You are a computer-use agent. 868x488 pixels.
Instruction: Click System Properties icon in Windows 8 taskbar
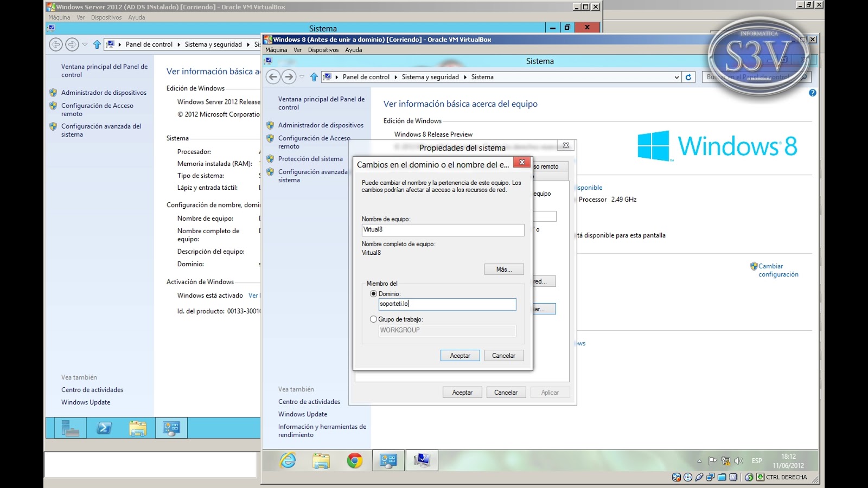point(422,460)
